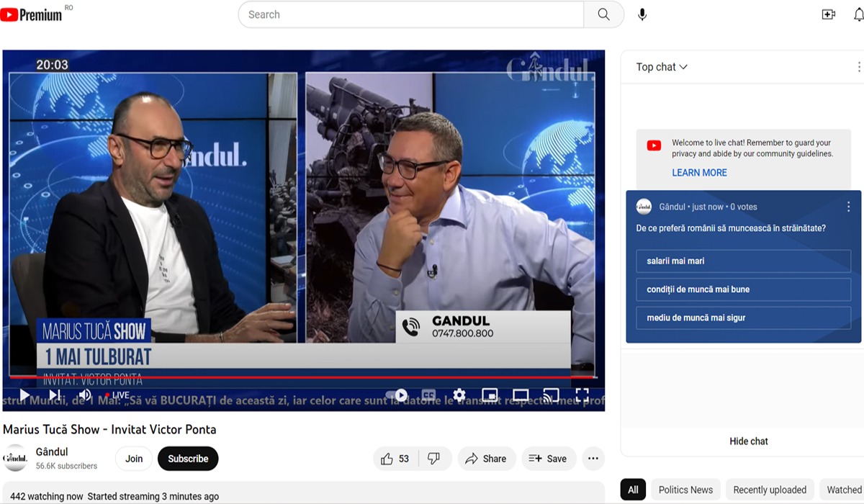Select Recently uploaded filter chip
The height and width of the screenshot is (504, 864).
point(770,490)
